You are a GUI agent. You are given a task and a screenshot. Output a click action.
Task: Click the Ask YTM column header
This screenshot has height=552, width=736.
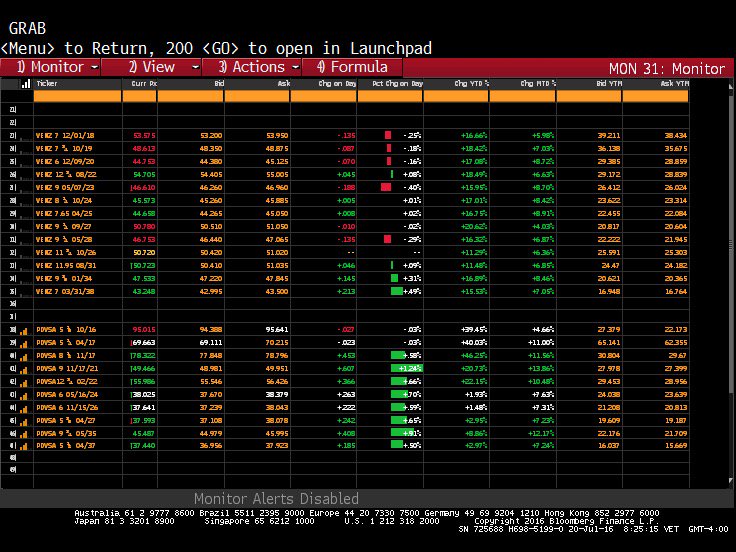point(675,84)
